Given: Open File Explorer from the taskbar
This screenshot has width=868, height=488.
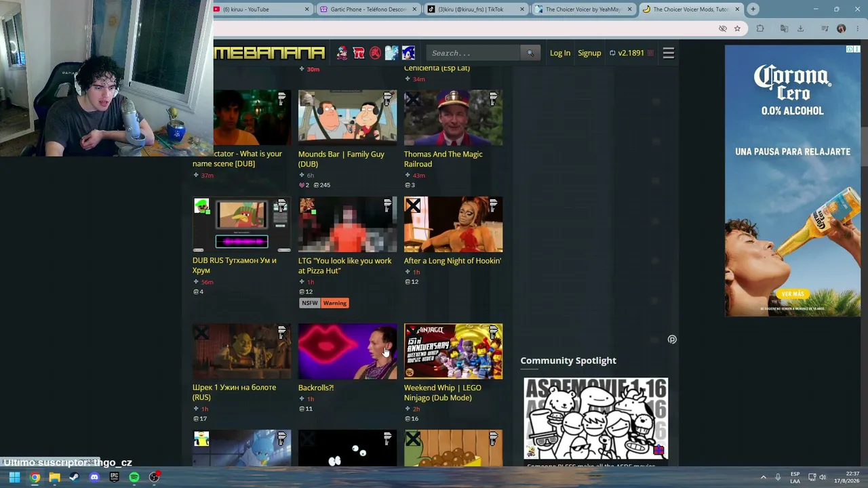Looking at the screenshot, I should coord(54,477).
